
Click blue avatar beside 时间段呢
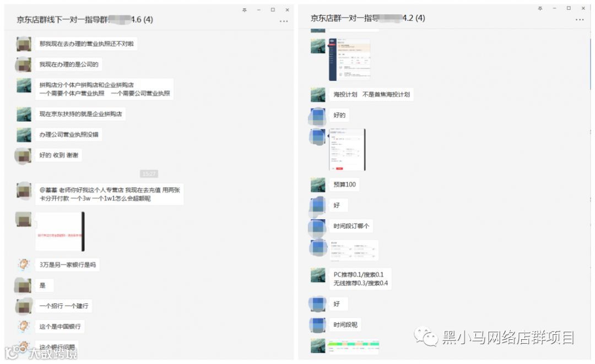[318, 325]
